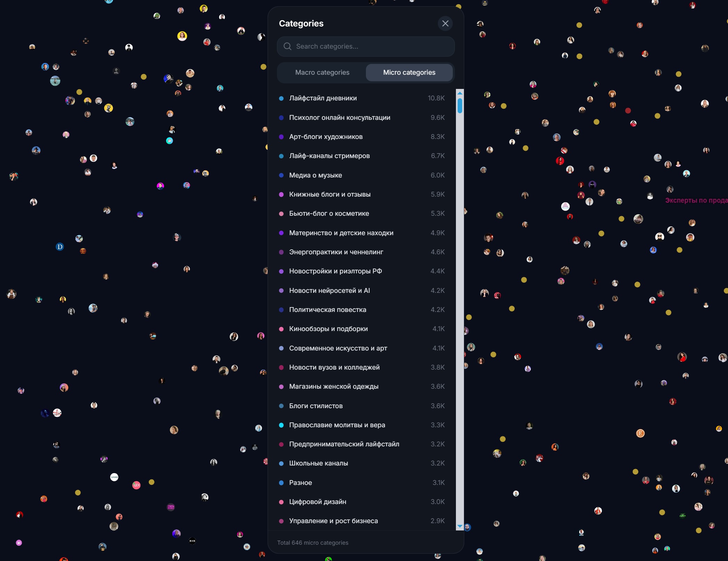
Task: Select Предпринимательский лайфстайл row
Action: (362, 444)
